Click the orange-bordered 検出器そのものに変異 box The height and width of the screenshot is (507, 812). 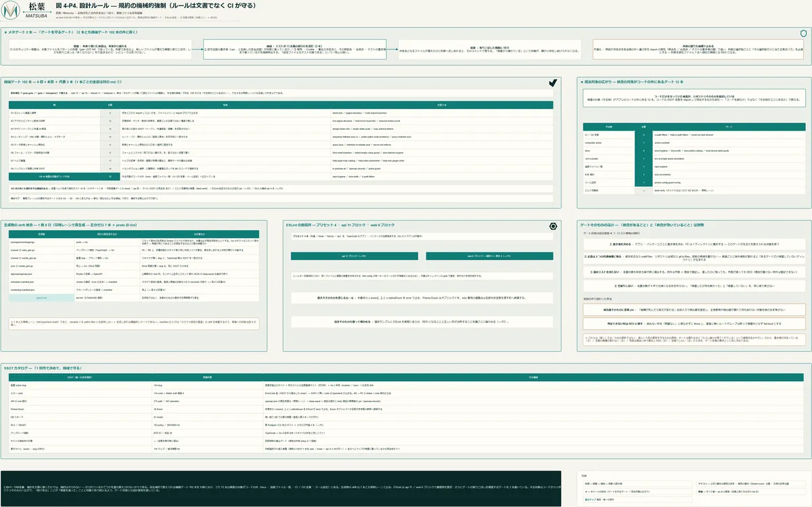694,308
